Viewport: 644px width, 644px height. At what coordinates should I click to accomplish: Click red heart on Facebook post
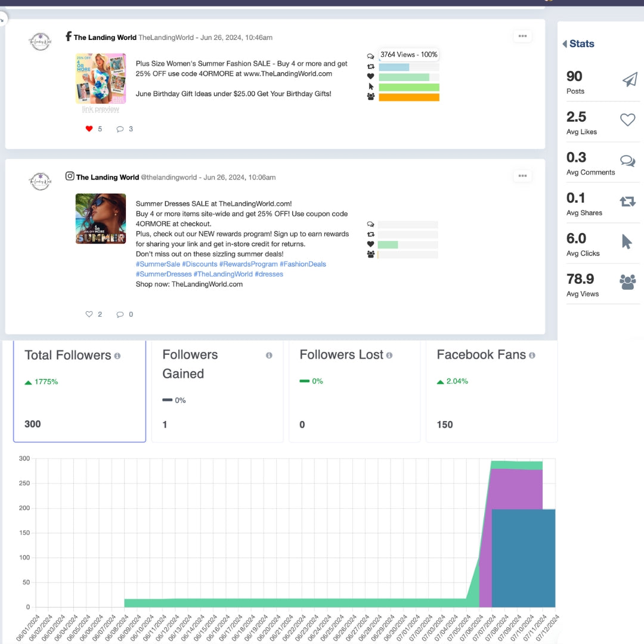point(89,129)
